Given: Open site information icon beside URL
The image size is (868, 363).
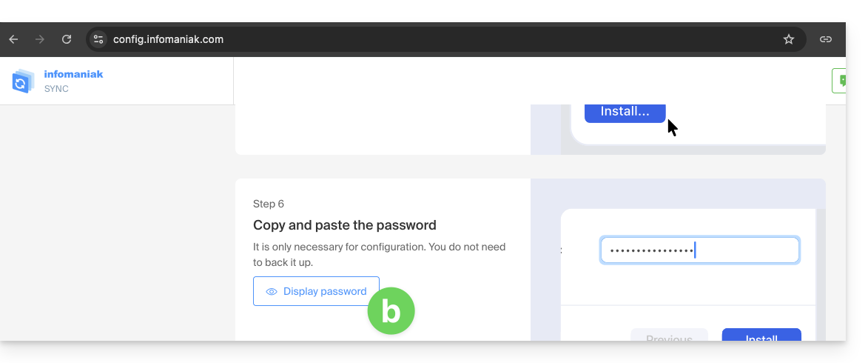Looking at the screenshot, I should [98, 39].
